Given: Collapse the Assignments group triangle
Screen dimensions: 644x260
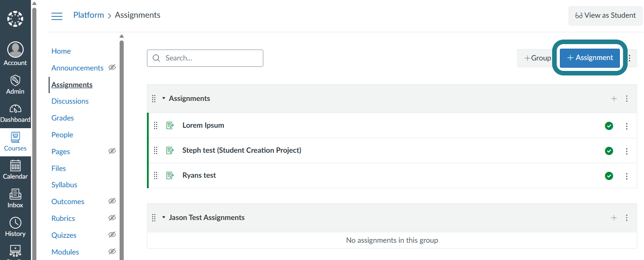Looking at the screenshot, I should click(164, 98).
